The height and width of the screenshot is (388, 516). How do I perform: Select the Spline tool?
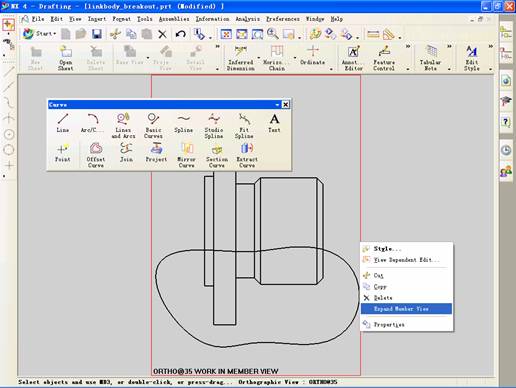(183, 123)
